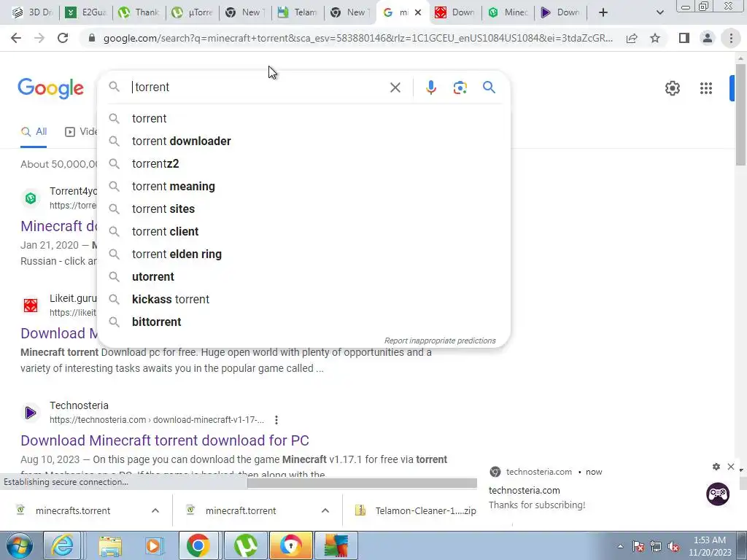Open a new browser tab
This screenshot has width=747, height=560.
tap(603, 12)
